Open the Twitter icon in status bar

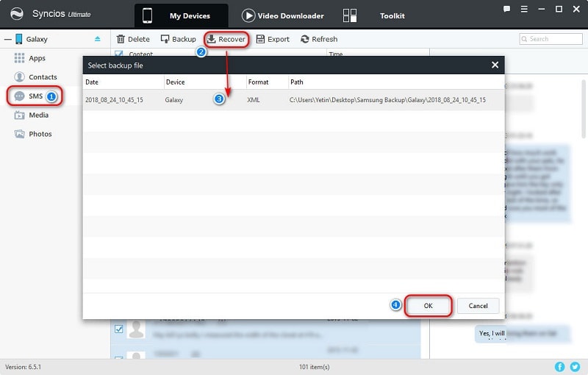(576, 367)
